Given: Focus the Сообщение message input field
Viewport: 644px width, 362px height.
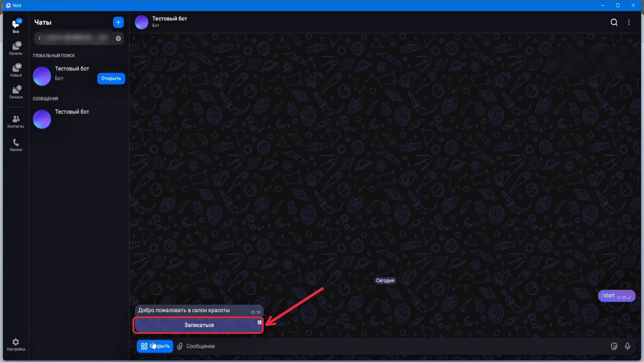Looking at the screenshot, I should [x=396, y=346].
